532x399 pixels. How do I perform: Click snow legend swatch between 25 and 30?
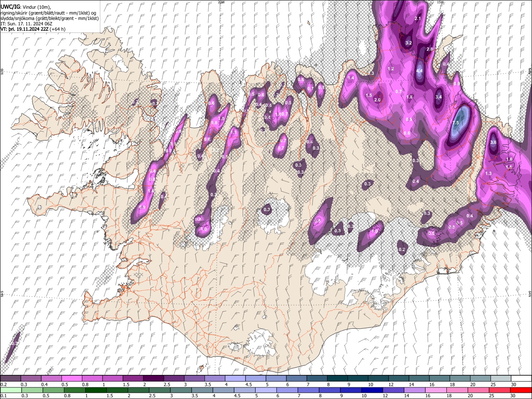click(500, 379)
